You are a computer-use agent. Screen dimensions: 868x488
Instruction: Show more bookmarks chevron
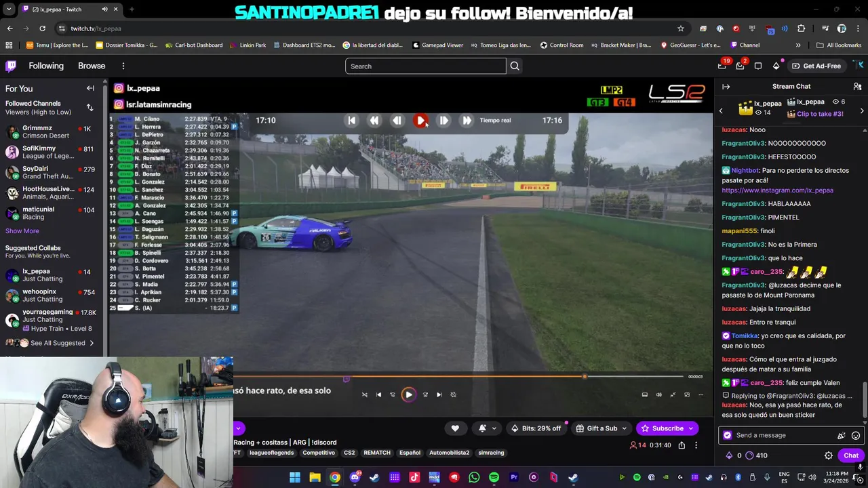(798, 45)
